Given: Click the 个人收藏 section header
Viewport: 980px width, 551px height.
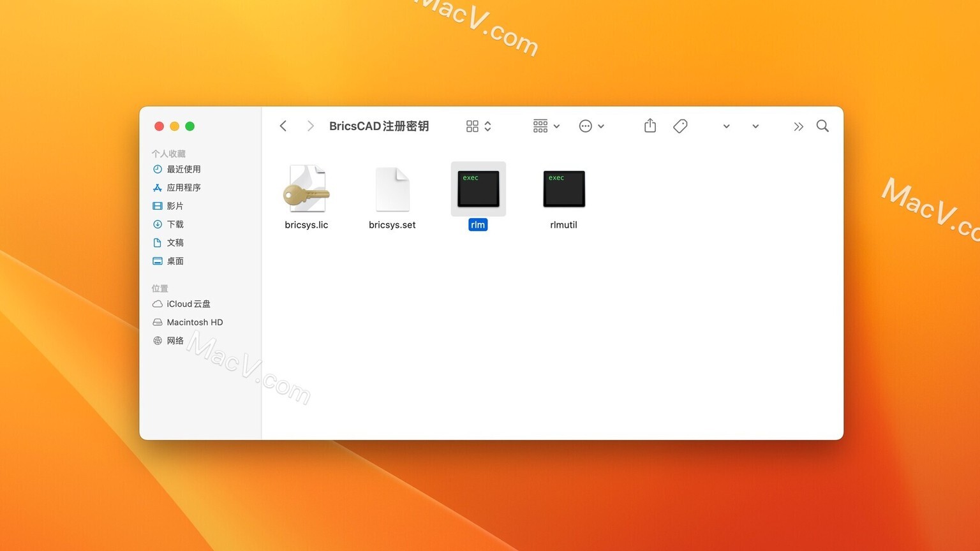Looking at the screenshot, I should [x=168, y=154].
